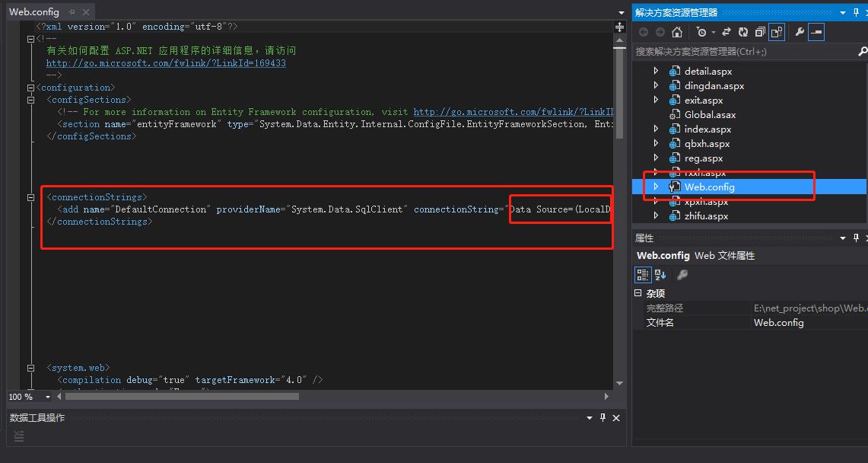Click the editor horizontal scrollbar thumb
The width and height of the screenshot is (868, 463).
tap(182, 397)
